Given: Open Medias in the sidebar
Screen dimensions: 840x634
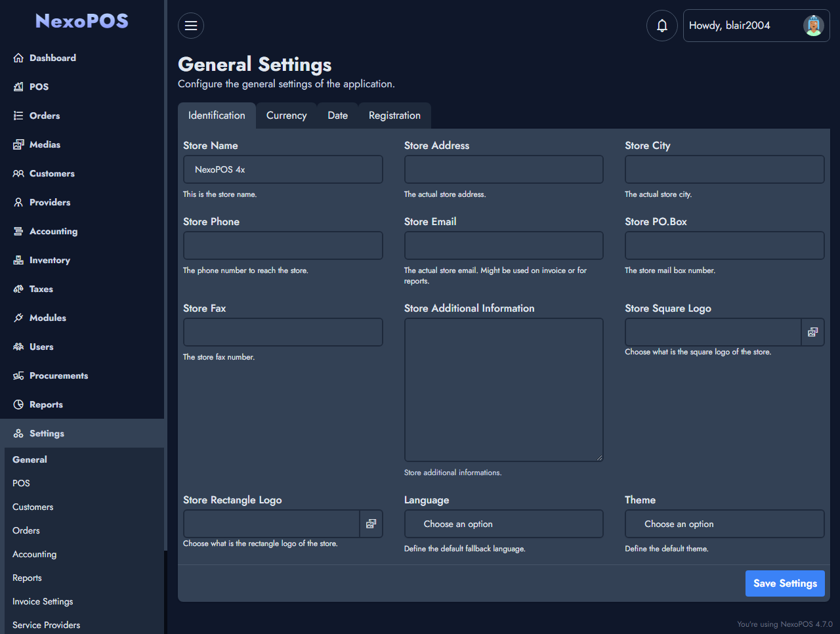Looking at the screenshot, I should [x=82, y=144].
